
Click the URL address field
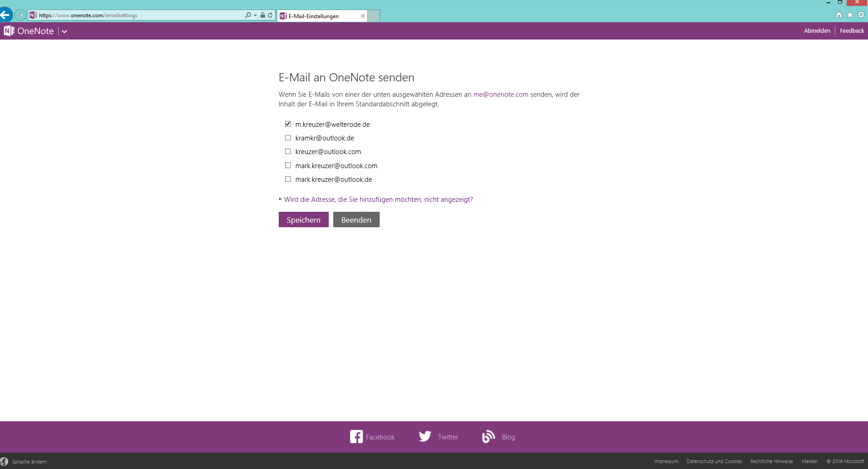tap(136, 15)
